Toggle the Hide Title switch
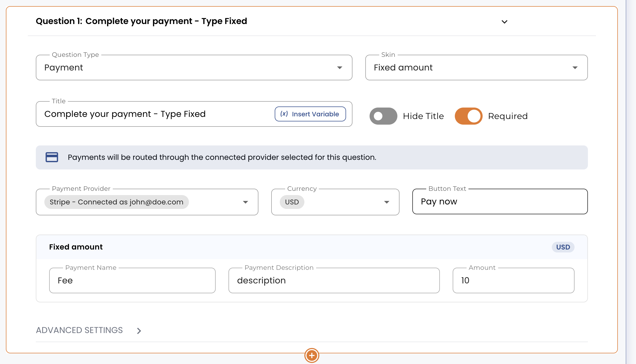The width and height of the screenshot is (636, 364). pyautogui.click(x=383, y=116)
